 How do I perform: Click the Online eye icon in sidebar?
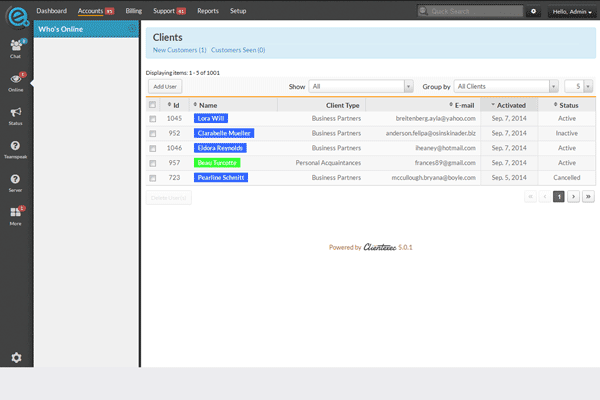coord(15,81)
